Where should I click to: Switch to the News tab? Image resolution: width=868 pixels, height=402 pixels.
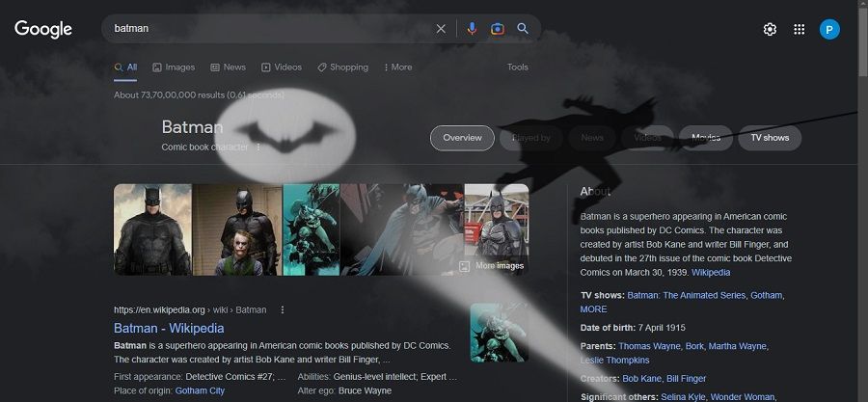(228, 67)
